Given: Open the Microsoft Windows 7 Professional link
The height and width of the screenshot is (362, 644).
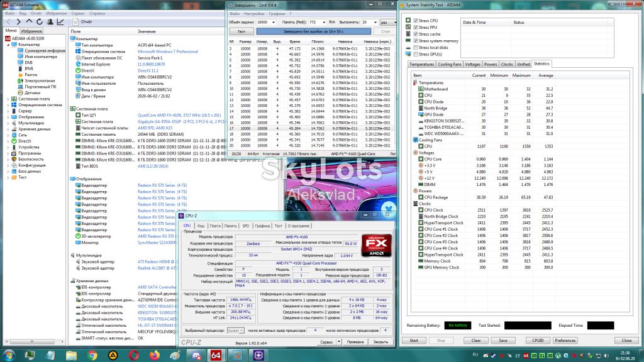Looking at the screenshot, I should point(167,52).
